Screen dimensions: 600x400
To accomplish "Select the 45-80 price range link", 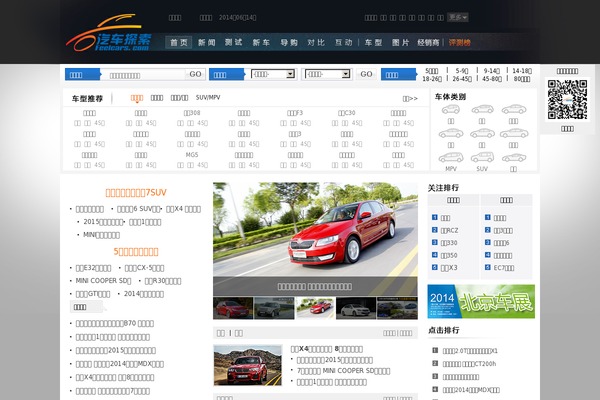I will pos(492,79).
